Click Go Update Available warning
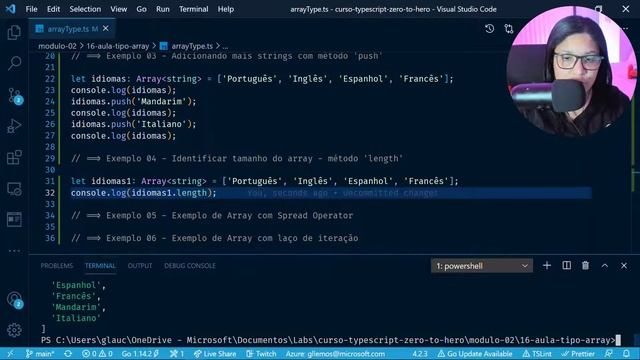This screenshot has height=360, width=640. coord(475,354)
